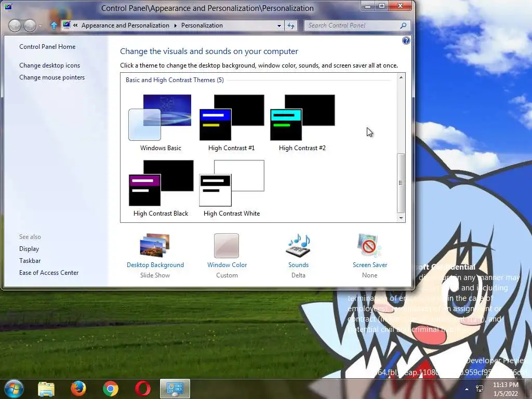Screen dimensions: 532x399
Task: Open Ease of Access Center link
Action: click(49, 272)
